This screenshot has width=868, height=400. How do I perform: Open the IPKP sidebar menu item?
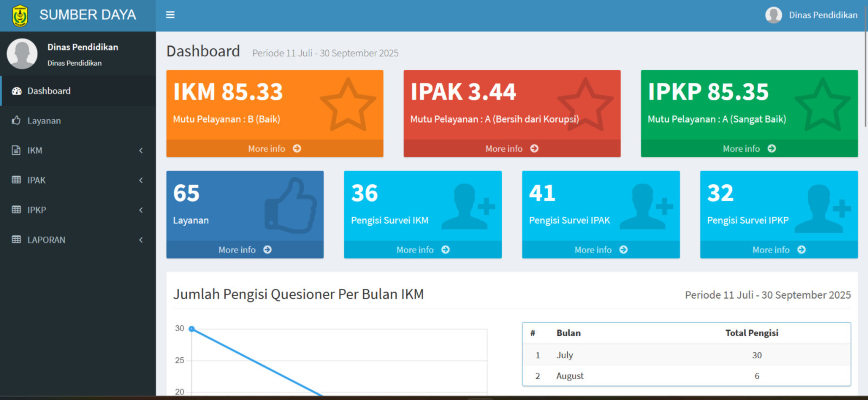point(78,210)
